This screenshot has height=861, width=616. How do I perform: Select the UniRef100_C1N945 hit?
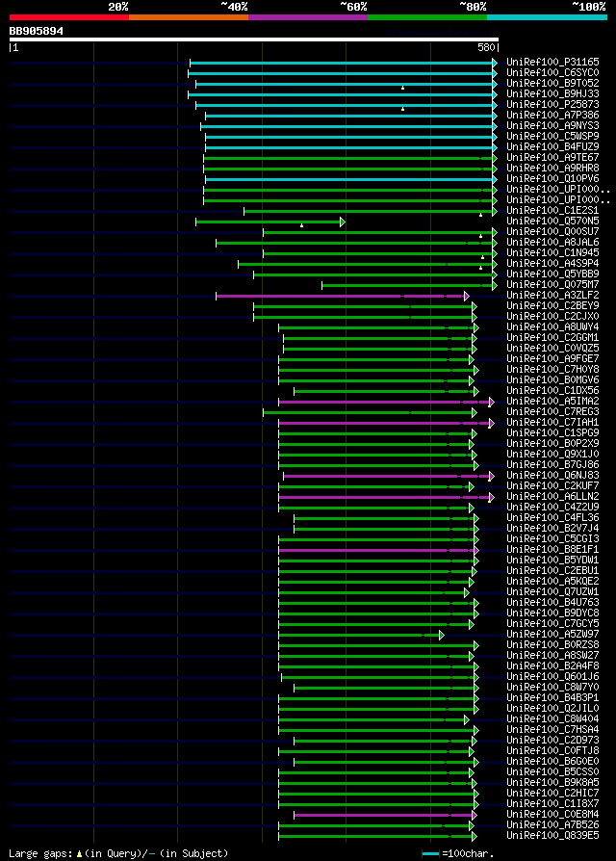point(552,252)
